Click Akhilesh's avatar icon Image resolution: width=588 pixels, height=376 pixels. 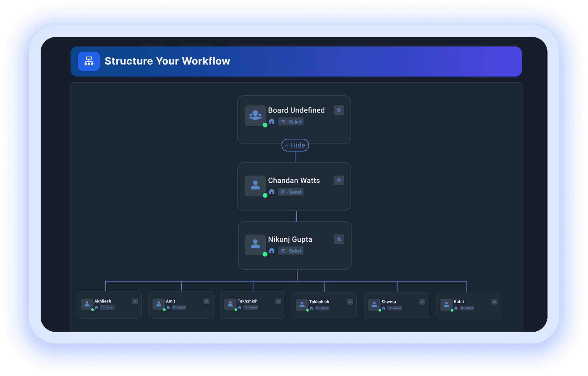87,304
